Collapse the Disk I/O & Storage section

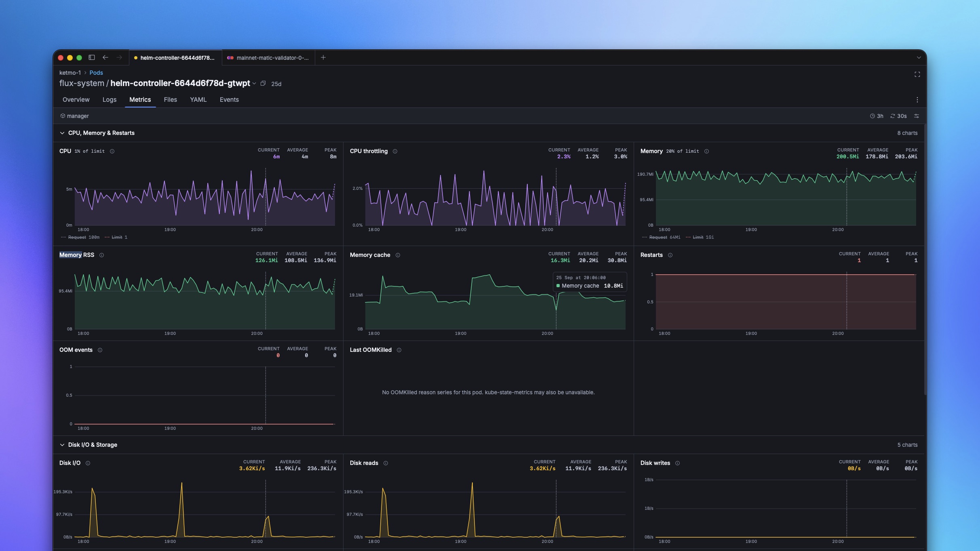(x=62, y=445)
